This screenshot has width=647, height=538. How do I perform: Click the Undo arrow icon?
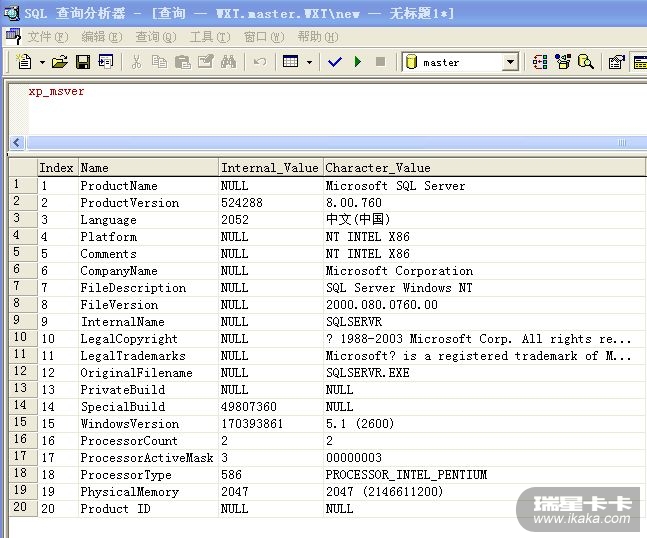[260, 62]
